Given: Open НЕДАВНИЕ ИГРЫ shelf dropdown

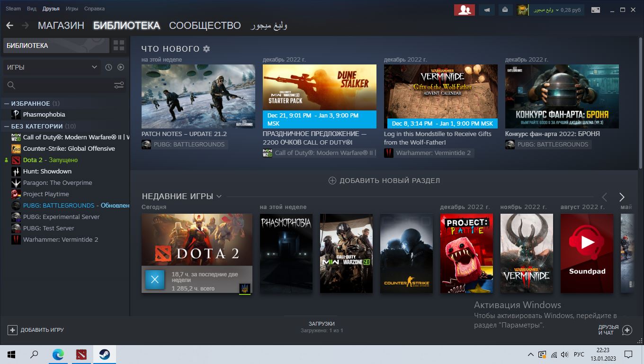Looking at the screenshot, I should (219, 196).
